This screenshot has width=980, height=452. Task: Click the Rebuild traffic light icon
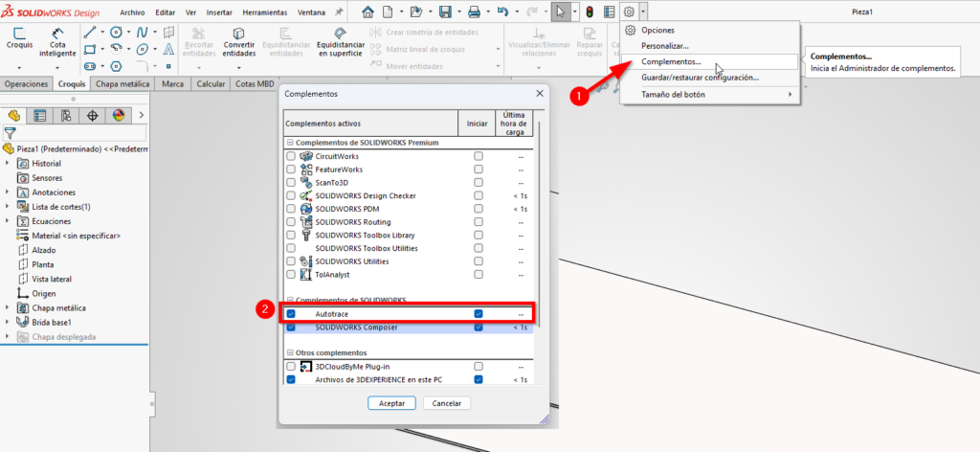pos(590,11)
